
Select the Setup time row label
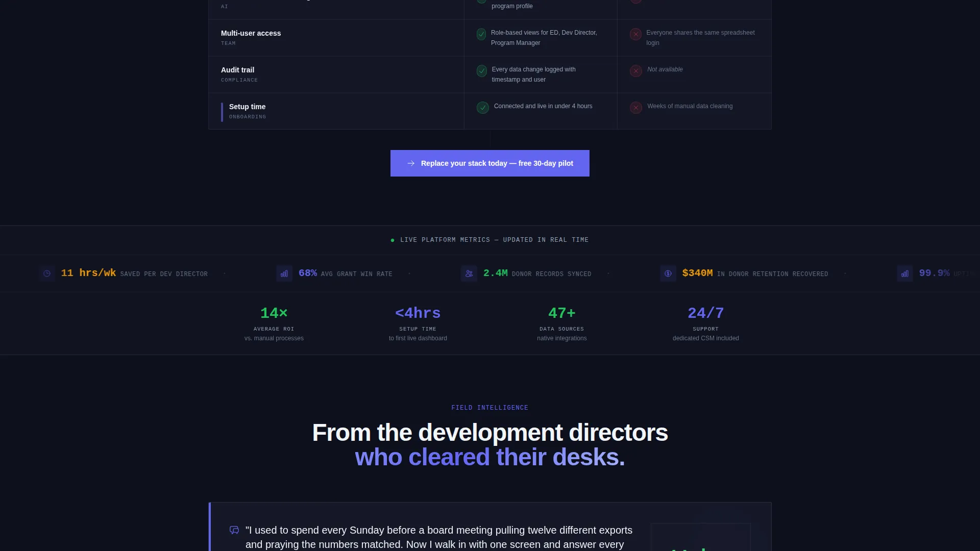247,107
